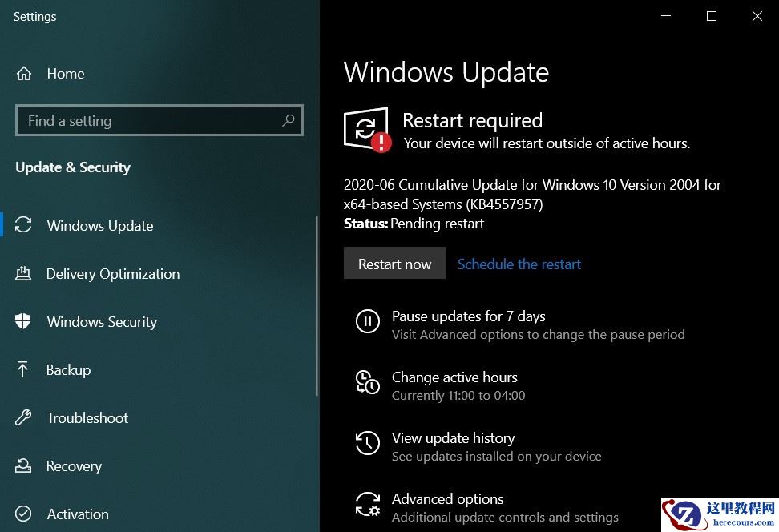Click the pause icon next to Pause updates
This screenshot has height=532, width=779.
[x=368, y=321]
